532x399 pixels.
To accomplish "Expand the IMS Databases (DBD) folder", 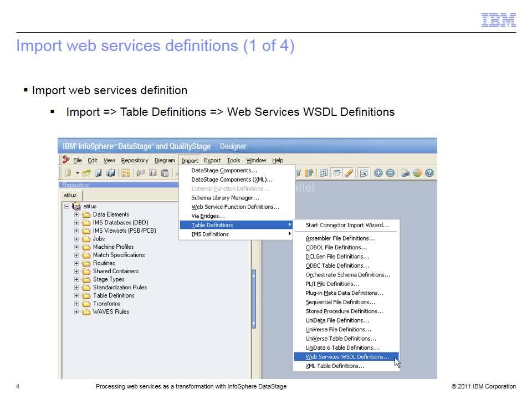I will [x=76, y=223].
